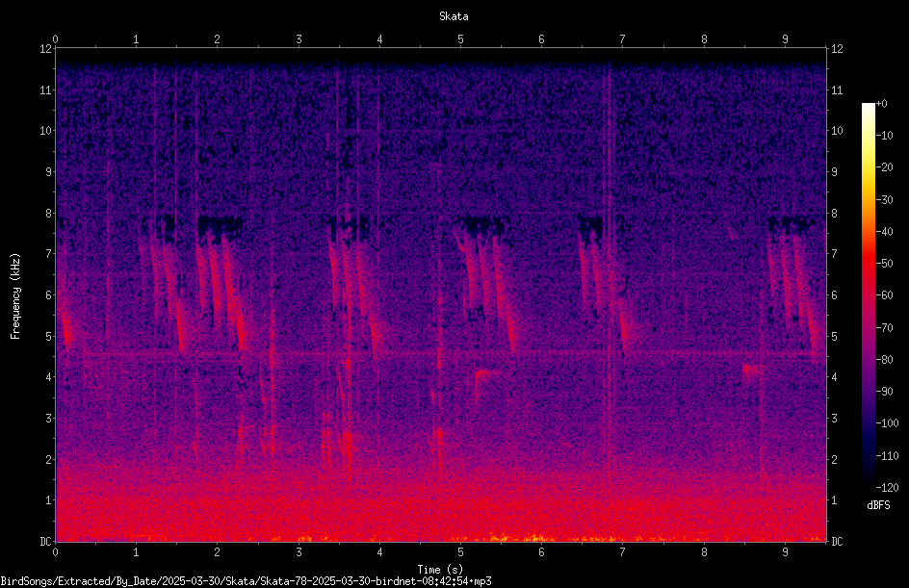Viewport: 909px width, 588px height.
Task: Click the "-60" label on the color scale
Action: [884, 295]
